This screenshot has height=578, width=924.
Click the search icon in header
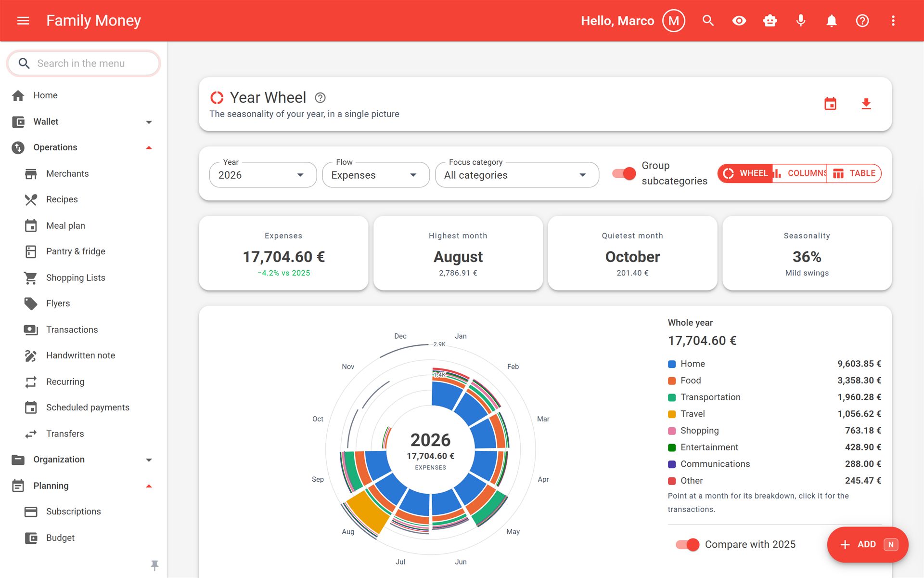708,21
